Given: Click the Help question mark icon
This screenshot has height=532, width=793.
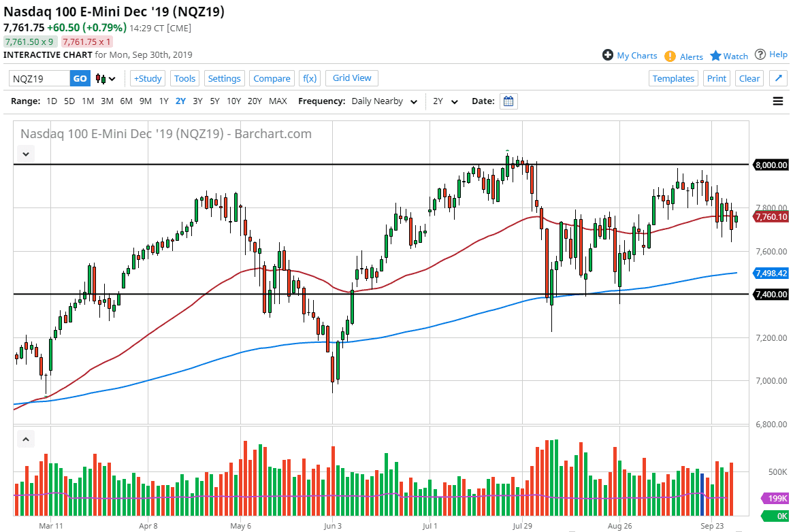Looking at the screenshot, I should 761,56.
